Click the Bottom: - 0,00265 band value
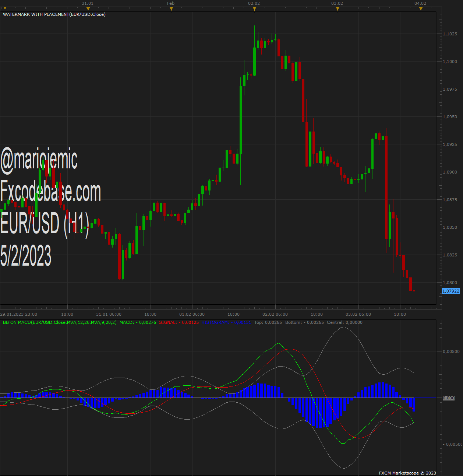Viewport: 463px width, 476px height. (304, 322)
